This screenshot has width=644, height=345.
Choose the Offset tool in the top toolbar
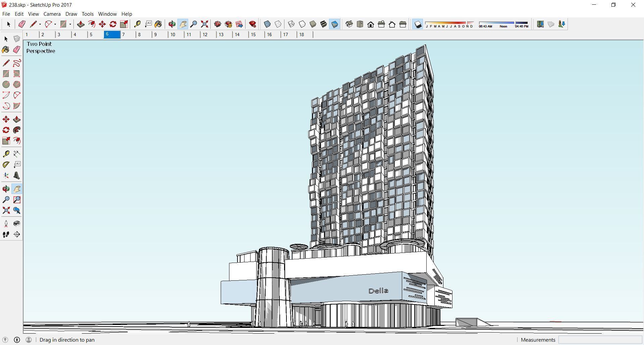92,24
